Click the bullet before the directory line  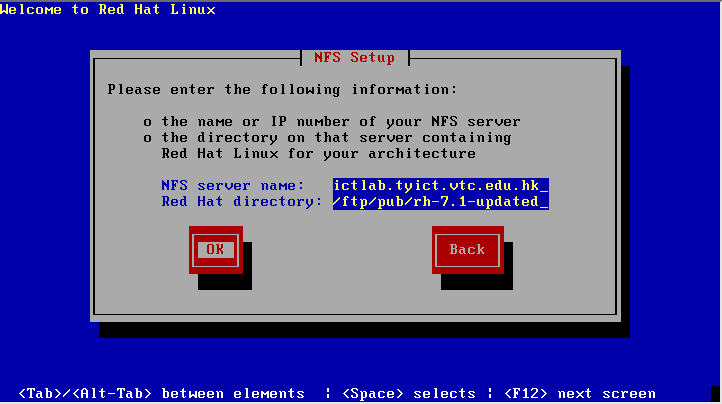pos(147,138)
